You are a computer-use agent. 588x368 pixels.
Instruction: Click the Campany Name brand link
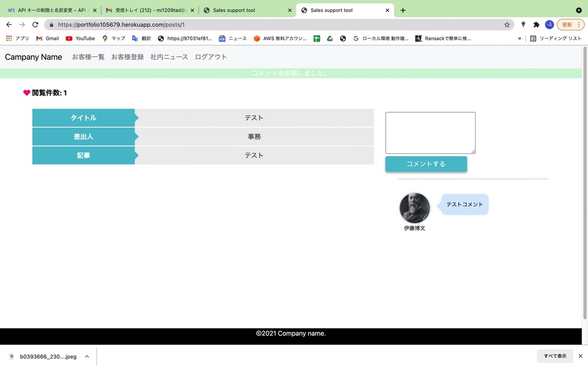[34, 57]
